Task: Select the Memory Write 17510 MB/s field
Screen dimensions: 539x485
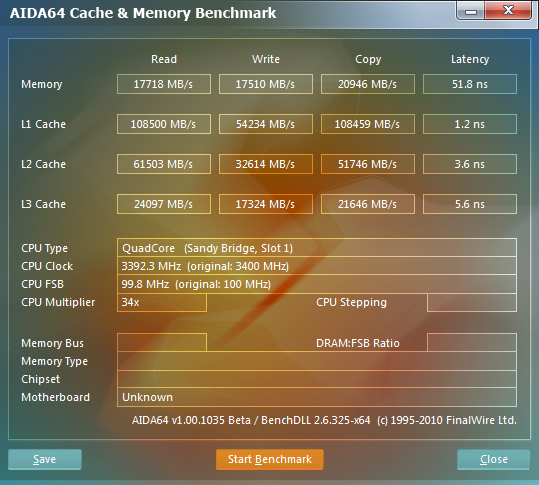Action: point(266,84)
